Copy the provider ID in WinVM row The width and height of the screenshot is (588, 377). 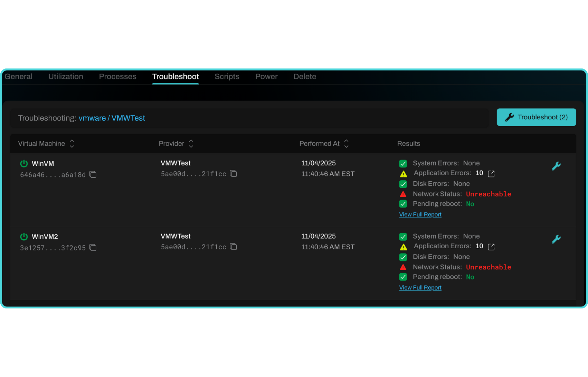tap(234, 174)
